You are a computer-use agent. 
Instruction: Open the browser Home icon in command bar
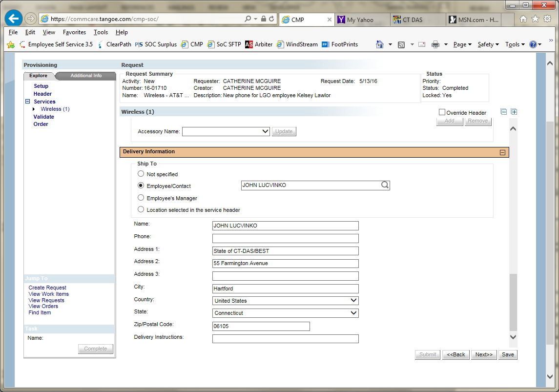tap(380, 44)
